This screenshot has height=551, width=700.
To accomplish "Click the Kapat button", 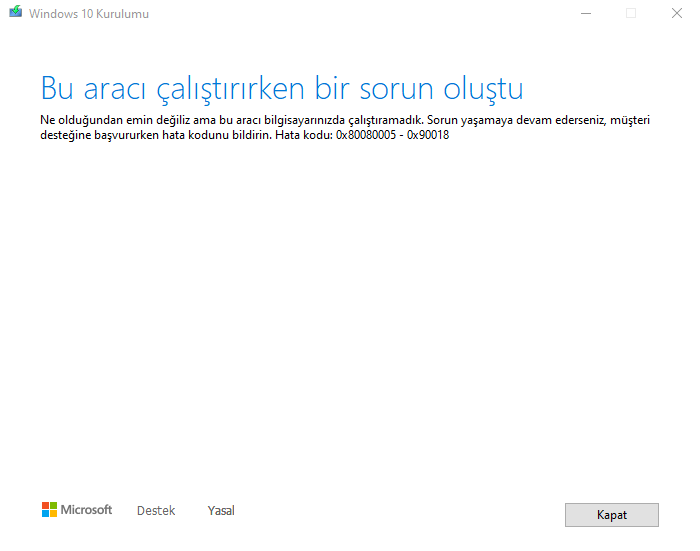I will [x=611, y=515].
